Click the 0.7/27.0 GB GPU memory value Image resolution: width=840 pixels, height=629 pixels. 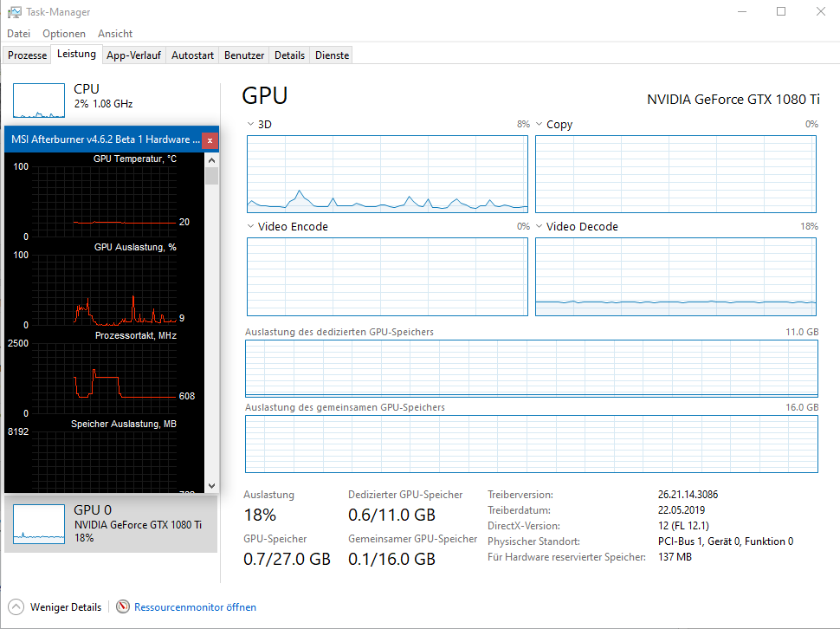287,560
